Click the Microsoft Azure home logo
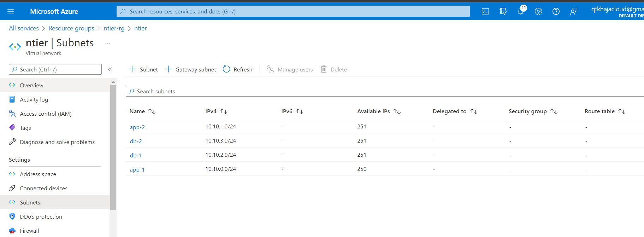This screenshot has width=644, height=237. (54, 11)
